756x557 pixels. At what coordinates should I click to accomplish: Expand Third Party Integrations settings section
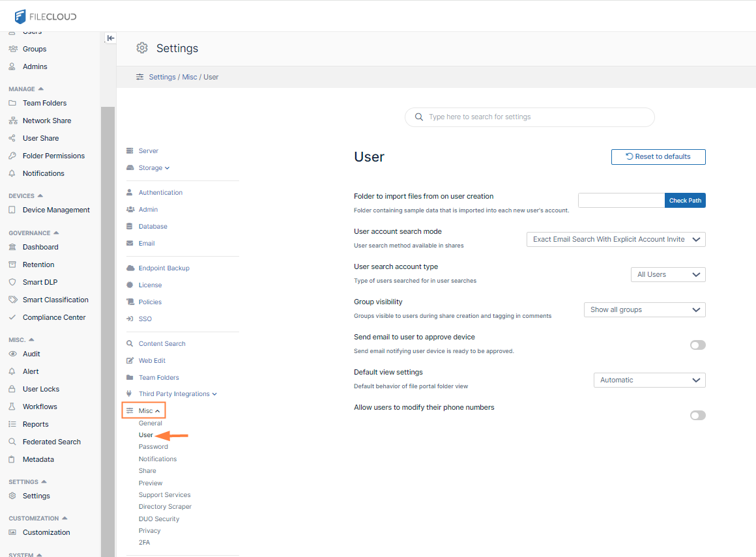click(x=177, y=394)
